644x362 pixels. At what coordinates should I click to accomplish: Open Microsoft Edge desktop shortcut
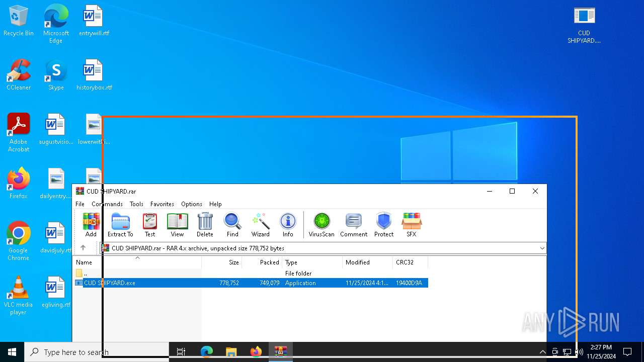click(56, 24)
